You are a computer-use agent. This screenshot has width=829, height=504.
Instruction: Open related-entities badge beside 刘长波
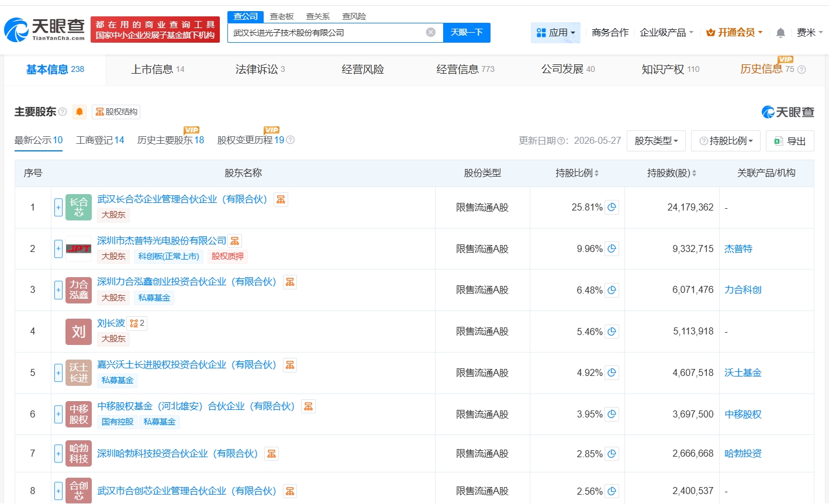(137, 323)
